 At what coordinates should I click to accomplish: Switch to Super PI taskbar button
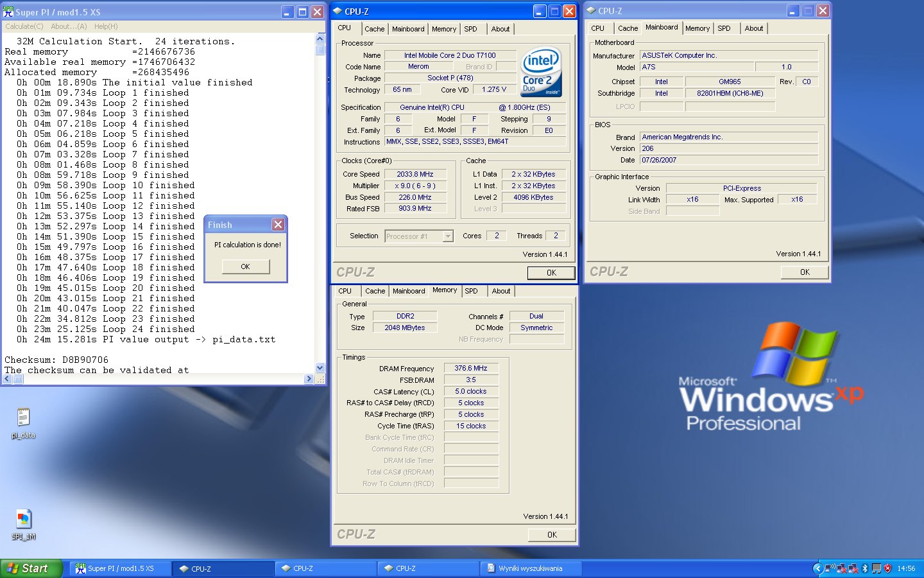[x=120, y=568]
